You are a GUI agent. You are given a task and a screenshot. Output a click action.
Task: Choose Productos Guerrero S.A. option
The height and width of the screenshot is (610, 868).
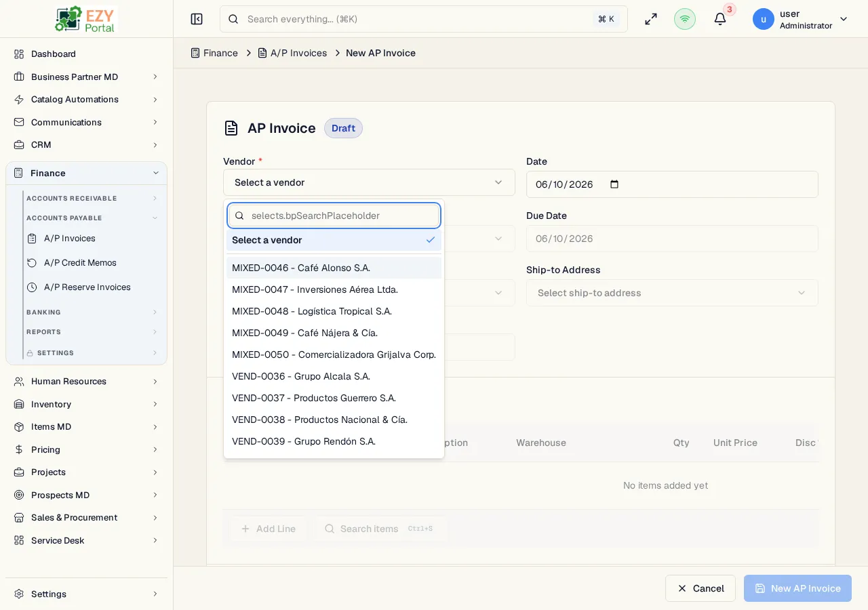(x=334, y=398)
